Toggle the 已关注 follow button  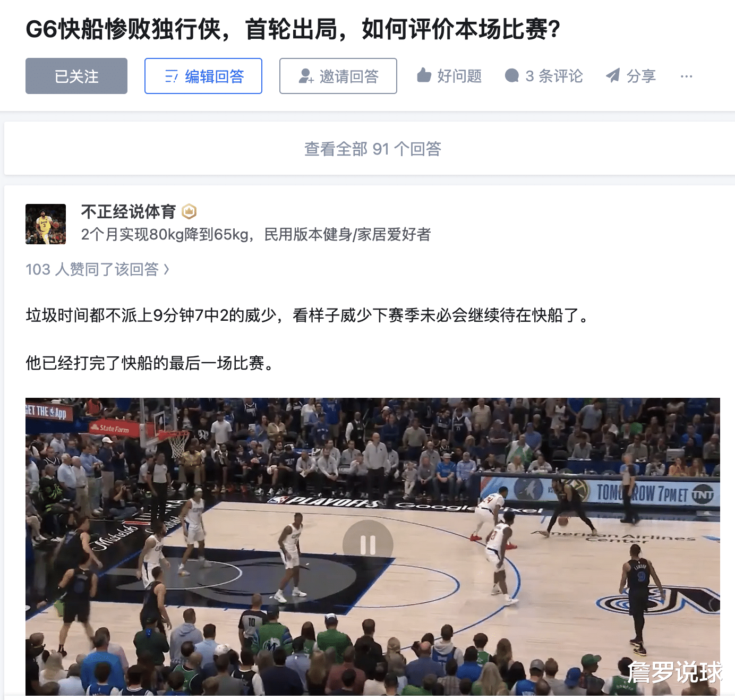(76, 76)
